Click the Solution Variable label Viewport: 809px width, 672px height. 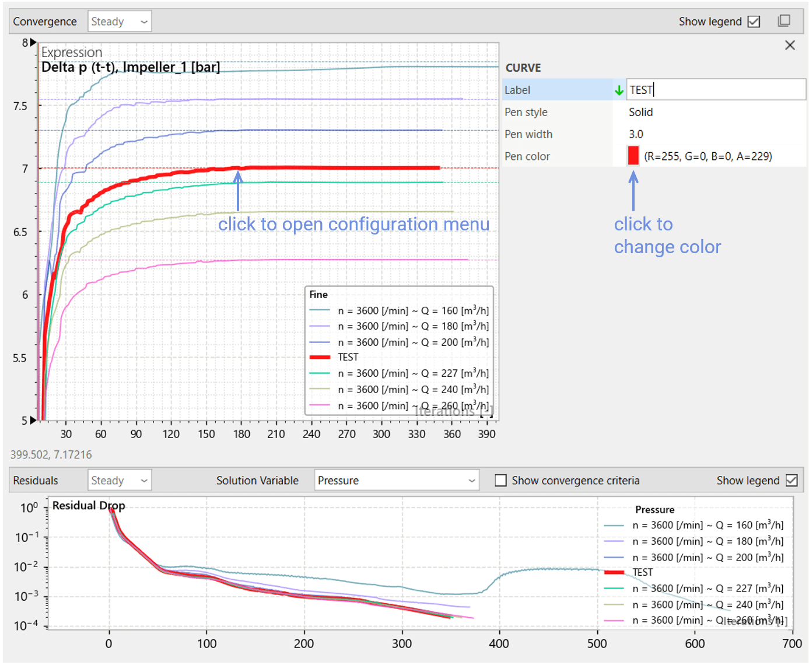tap(257, 480)
